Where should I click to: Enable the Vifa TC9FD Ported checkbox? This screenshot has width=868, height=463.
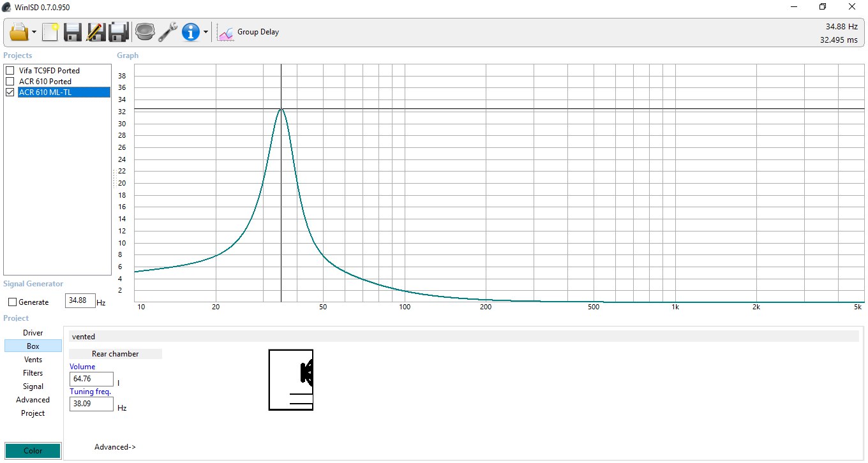click(x=10, y=71)
